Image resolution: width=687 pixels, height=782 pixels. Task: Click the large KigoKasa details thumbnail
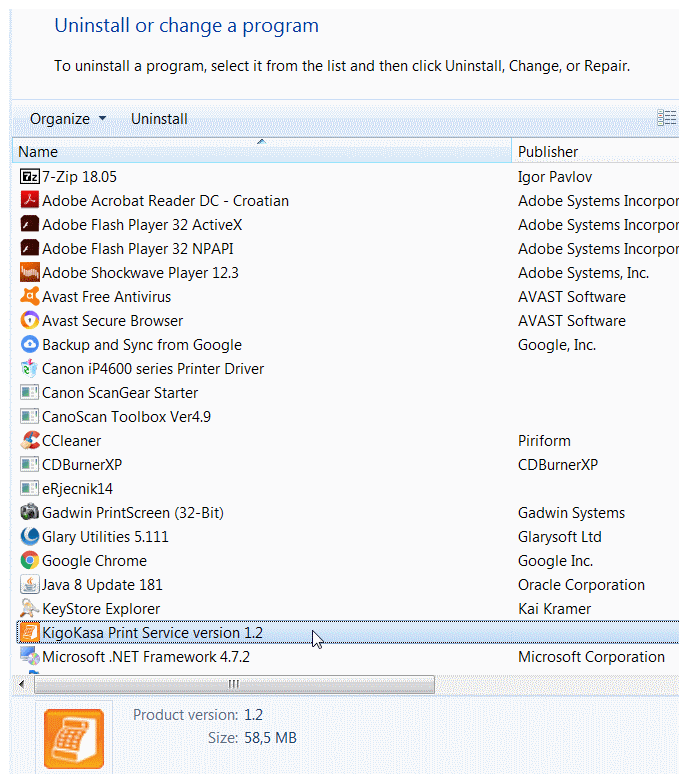[x=74, y=739]
